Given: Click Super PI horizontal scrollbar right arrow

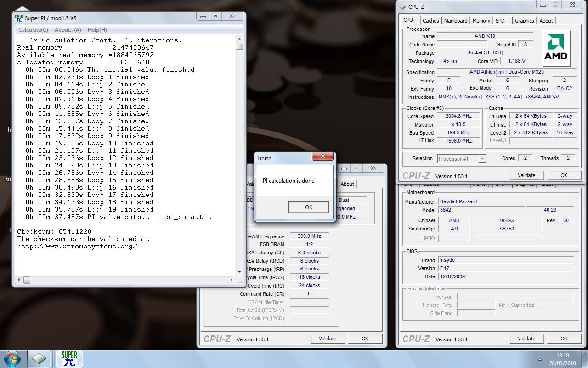Looking at the screenshot, I should click(x=231, y=280).
